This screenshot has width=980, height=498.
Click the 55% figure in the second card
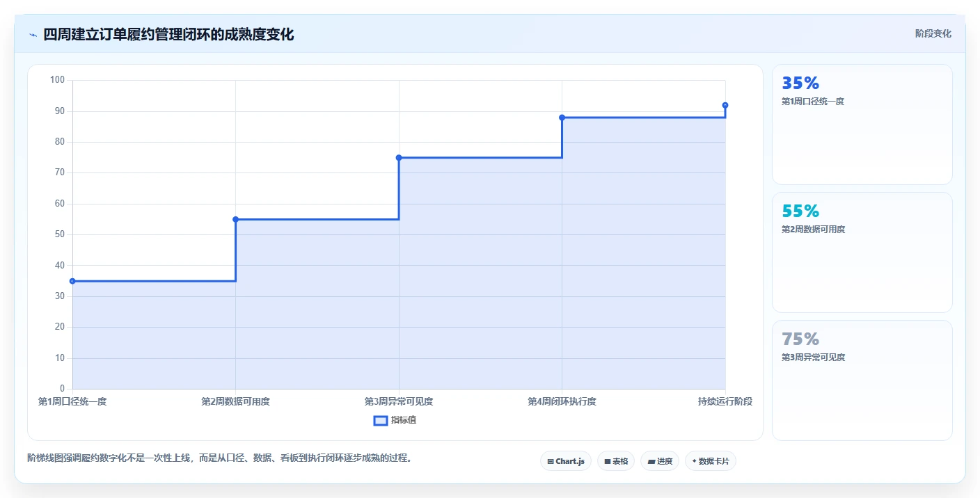point(800,211)
